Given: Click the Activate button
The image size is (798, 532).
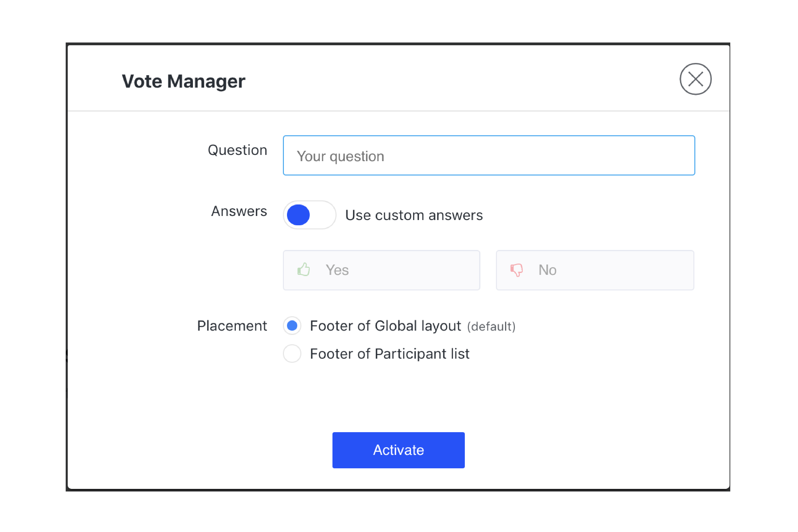Looking at the screenshot, I should (x=398, y=450).
